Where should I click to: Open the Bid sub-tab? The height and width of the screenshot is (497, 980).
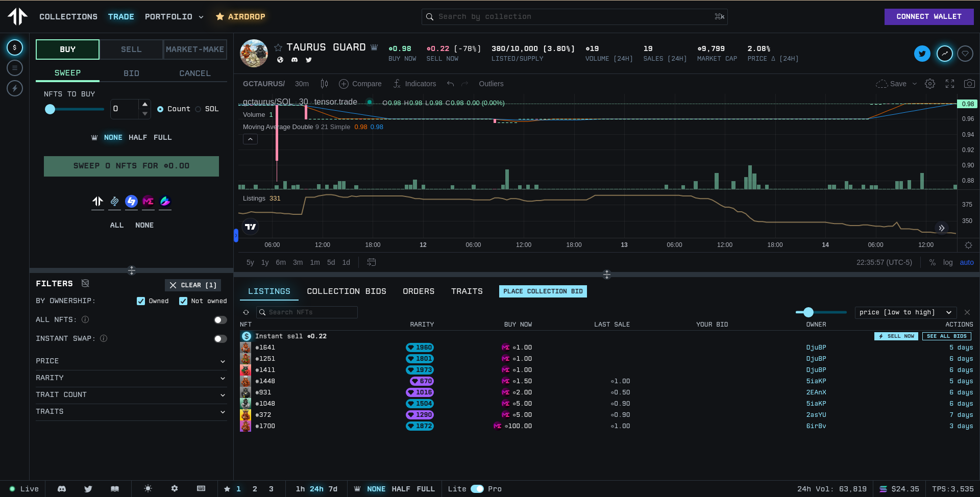tap(131, 73)
